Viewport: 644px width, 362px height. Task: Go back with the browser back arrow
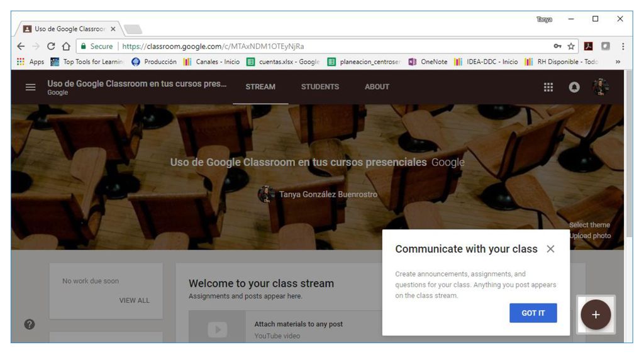tap(21, 47)
